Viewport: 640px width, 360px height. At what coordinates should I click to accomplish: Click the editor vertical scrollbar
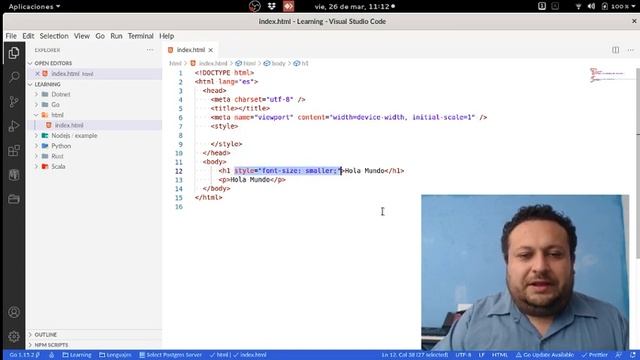pyautogui.click(x=638, y=163)
